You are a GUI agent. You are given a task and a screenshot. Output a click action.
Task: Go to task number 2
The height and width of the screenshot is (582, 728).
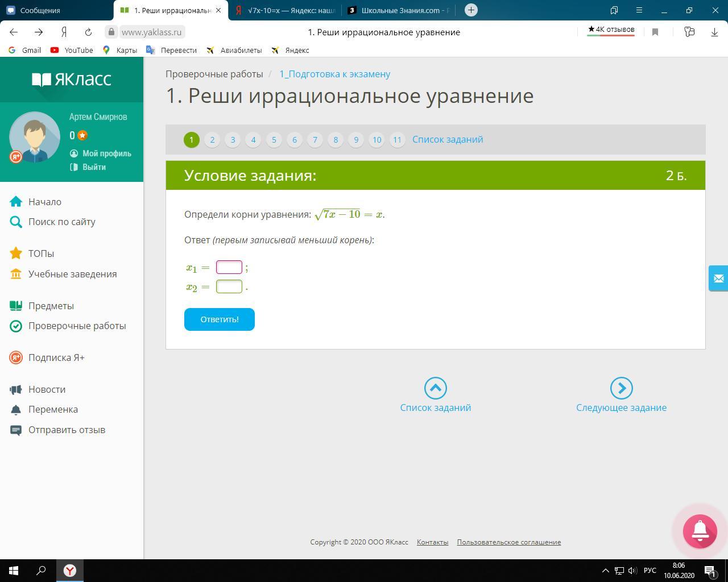coord(212,140)
